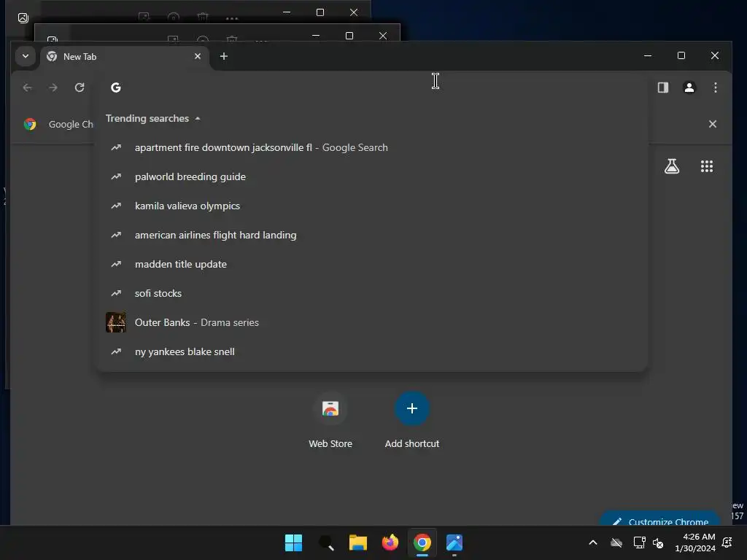This screenshot has width=747, height=560.
Task: Click the network status tray icon
Action: coord(639,542)
